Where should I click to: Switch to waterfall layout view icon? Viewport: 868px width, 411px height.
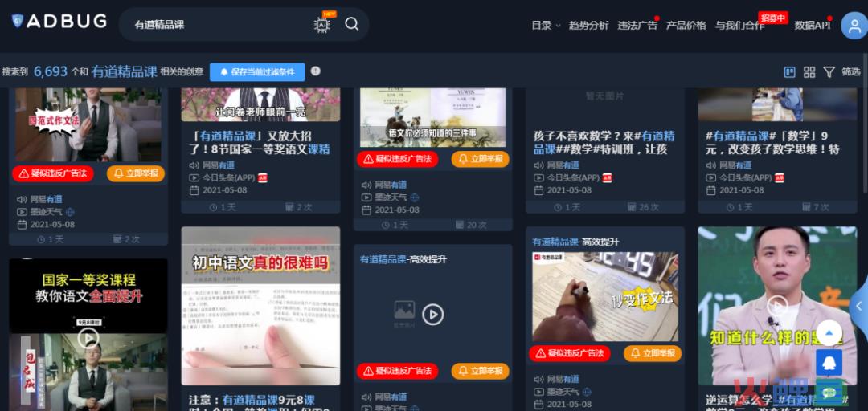[790, 72]
